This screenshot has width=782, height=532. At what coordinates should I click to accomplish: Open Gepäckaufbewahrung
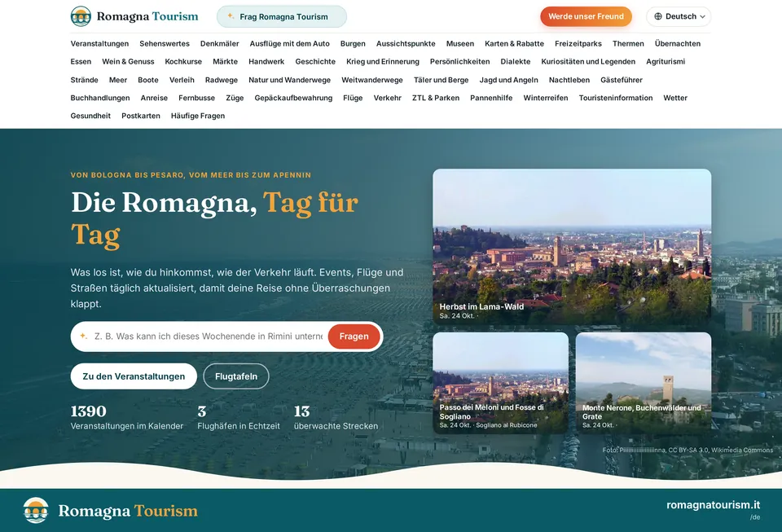click(293, 98)
